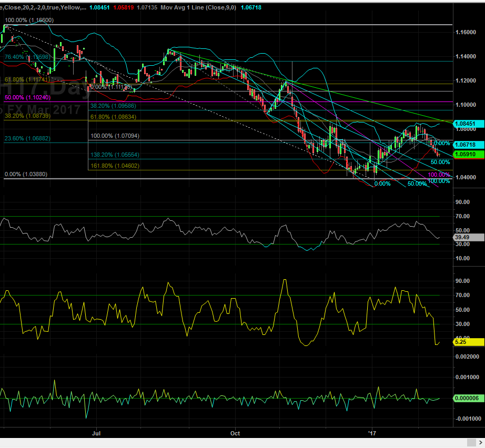The image size is (485, 448).
Task: Select the 38.20% (1.08739) retracement label
Action: [27, 116]
